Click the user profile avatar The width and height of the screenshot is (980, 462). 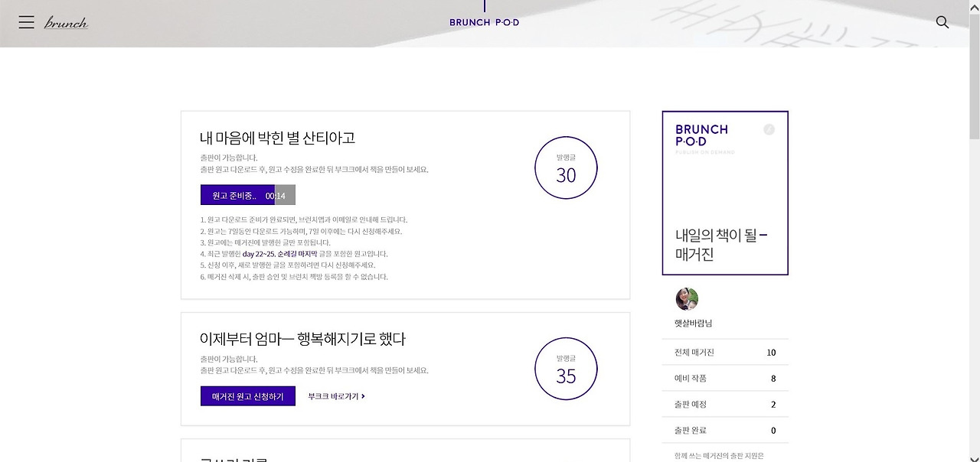687,299
